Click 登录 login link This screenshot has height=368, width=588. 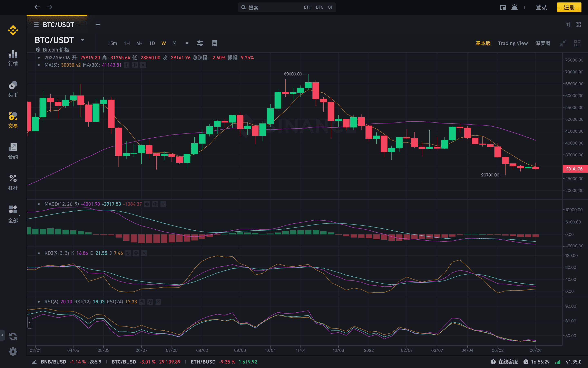[541, 7]
